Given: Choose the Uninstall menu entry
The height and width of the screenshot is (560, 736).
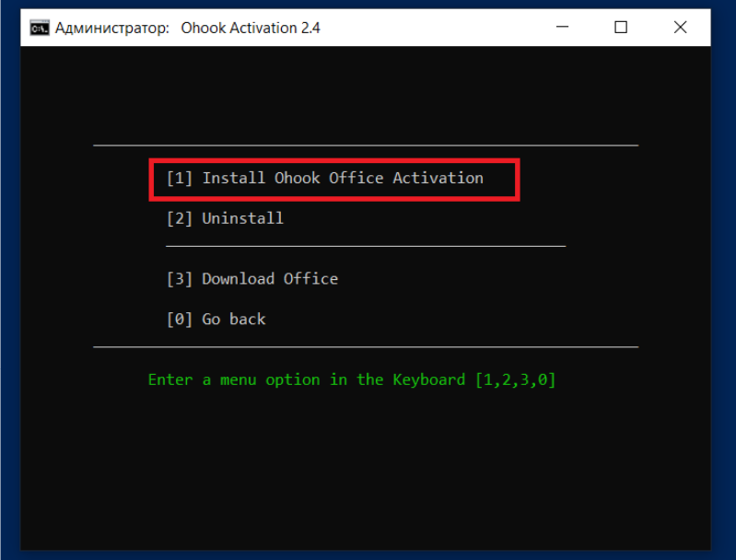Looking at the screenshot, I should coord(242,218).
